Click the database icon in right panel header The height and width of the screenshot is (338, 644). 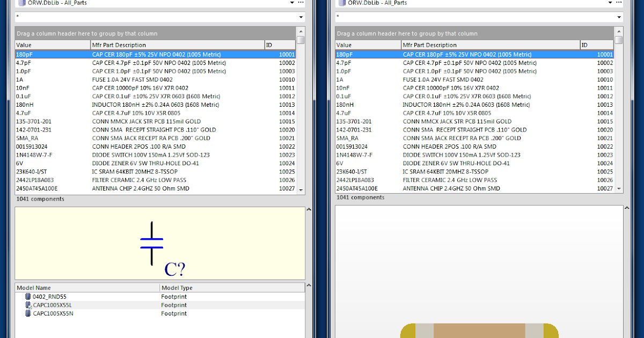(342, 3)
